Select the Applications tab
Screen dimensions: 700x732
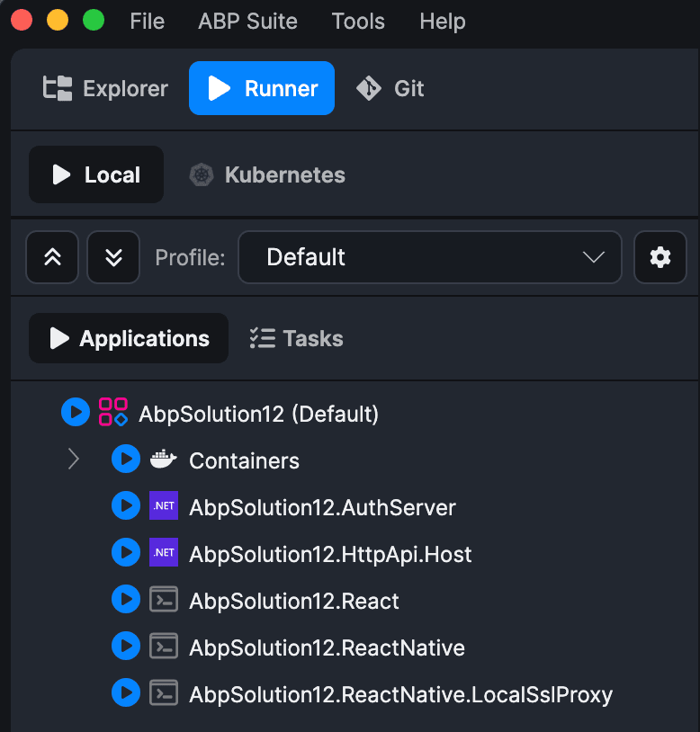point(129,338)
